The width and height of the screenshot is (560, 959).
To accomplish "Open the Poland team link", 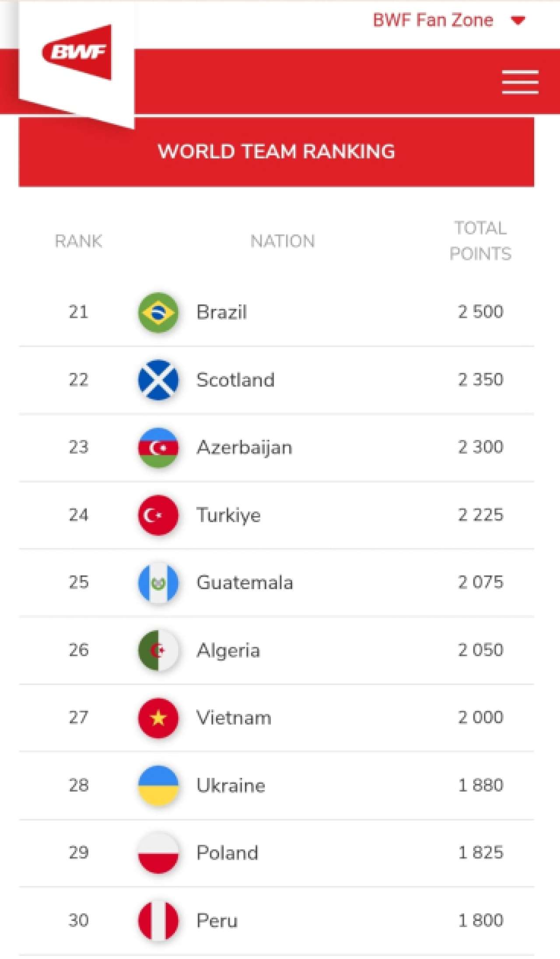I will click(x=227, y=853).
